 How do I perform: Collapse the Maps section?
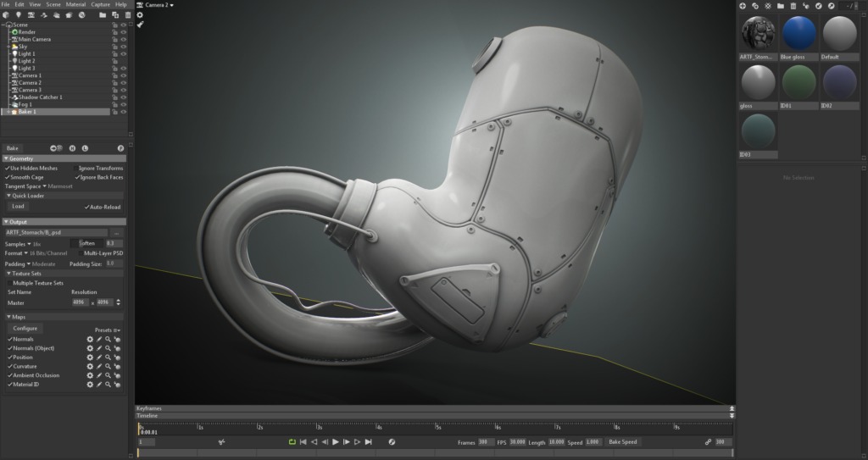(8, 317)
